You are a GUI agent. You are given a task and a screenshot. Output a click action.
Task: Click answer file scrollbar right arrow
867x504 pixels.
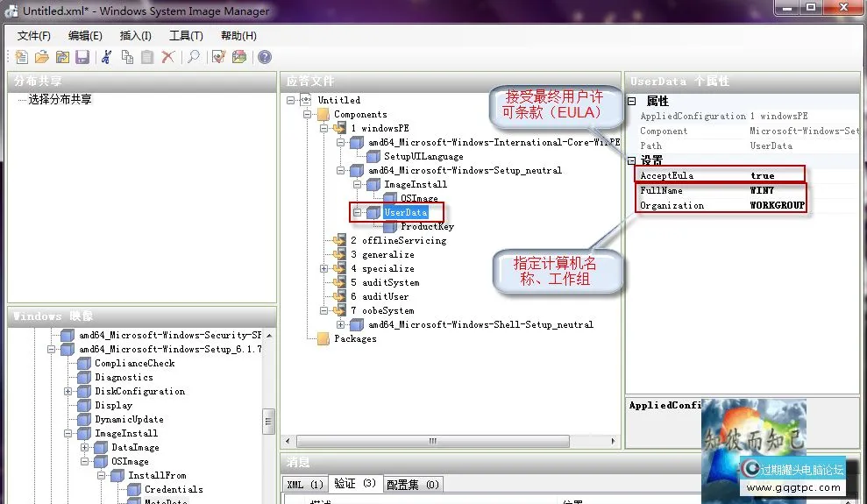point(613,441)
